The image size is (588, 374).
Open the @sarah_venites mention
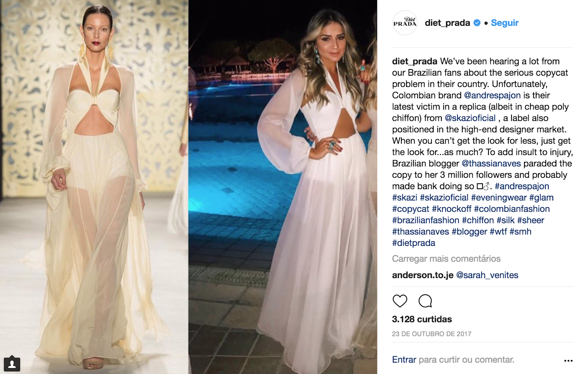(487, 275)
